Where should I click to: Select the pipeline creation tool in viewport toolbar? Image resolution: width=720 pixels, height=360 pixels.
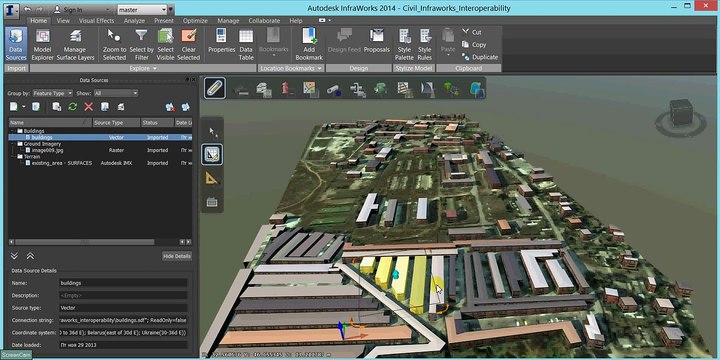pos(334,89)
